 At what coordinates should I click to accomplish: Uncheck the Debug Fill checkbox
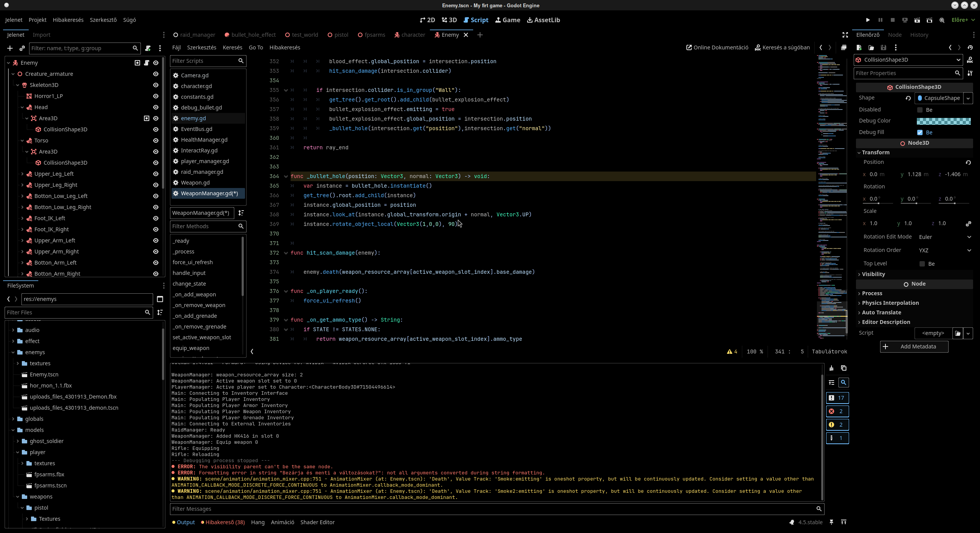click(920, 132)
